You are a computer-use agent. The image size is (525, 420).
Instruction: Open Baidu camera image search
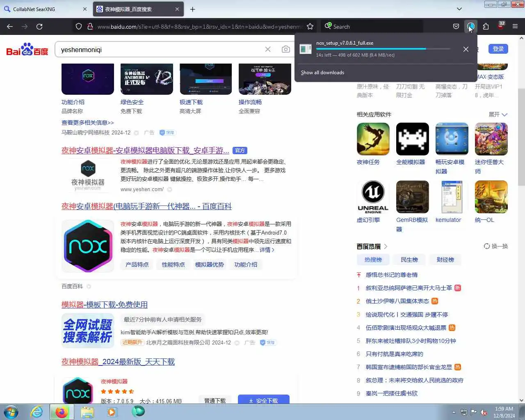point(286,49)
